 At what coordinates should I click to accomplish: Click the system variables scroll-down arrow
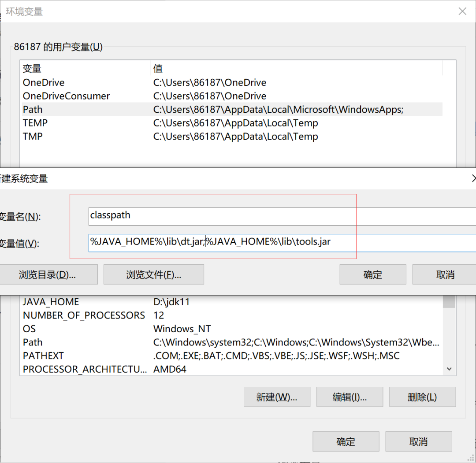[449, 369]
